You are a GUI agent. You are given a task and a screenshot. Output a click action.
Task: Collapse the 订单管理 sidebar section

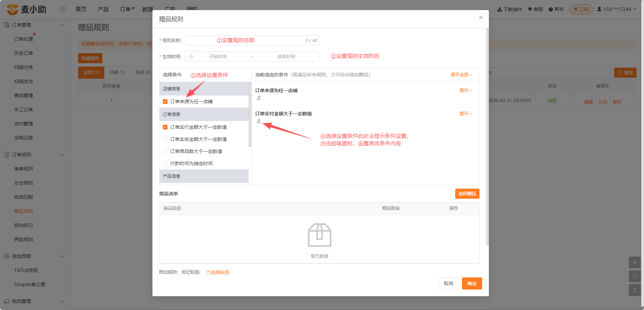(x=62, y=25)
